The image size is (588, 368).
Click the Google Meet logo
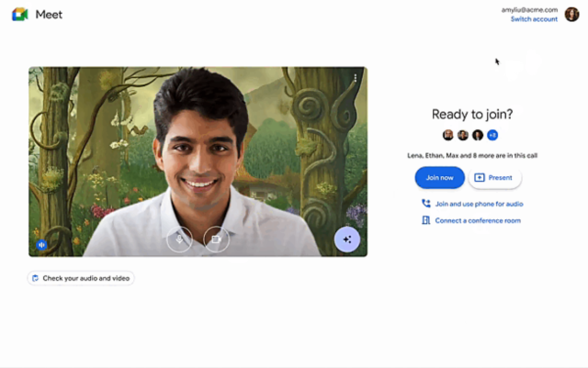coord(19,14)
